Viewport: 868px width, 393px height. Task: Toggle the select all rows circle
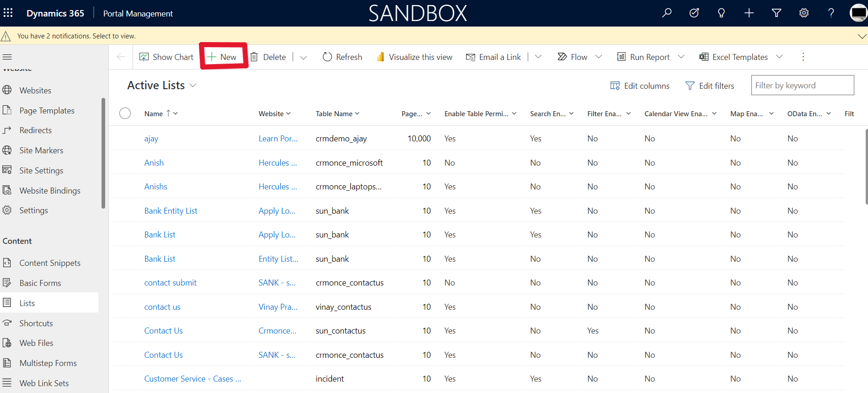tap(125, 113)
